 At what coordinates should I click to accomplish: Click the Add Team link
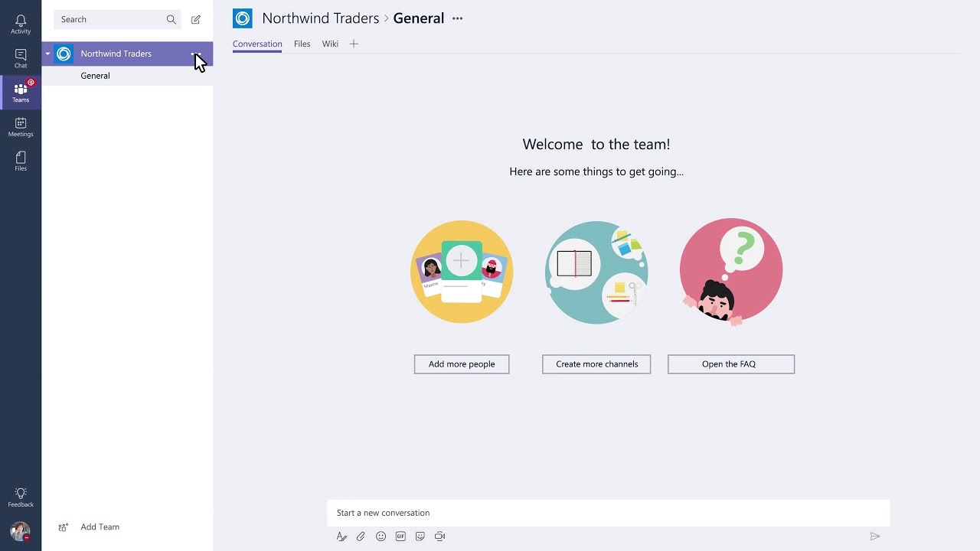pos(100,527)
